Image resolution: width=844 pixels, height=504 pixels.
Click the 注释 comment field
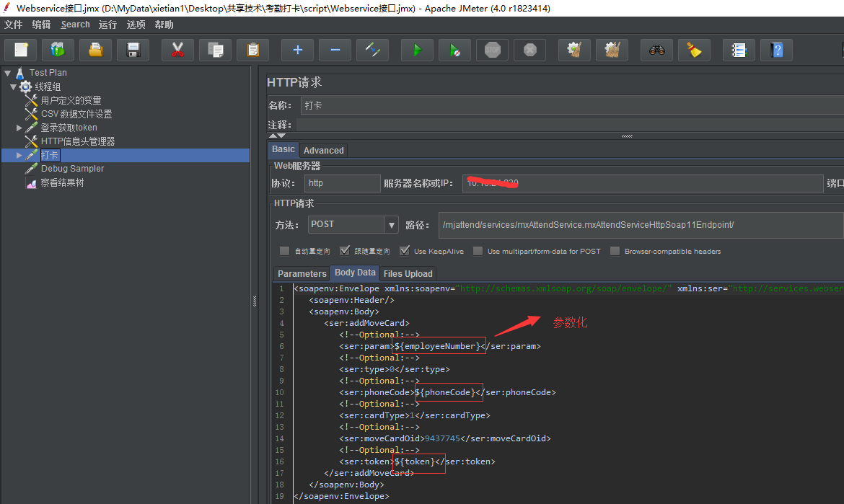pos(569,125)
